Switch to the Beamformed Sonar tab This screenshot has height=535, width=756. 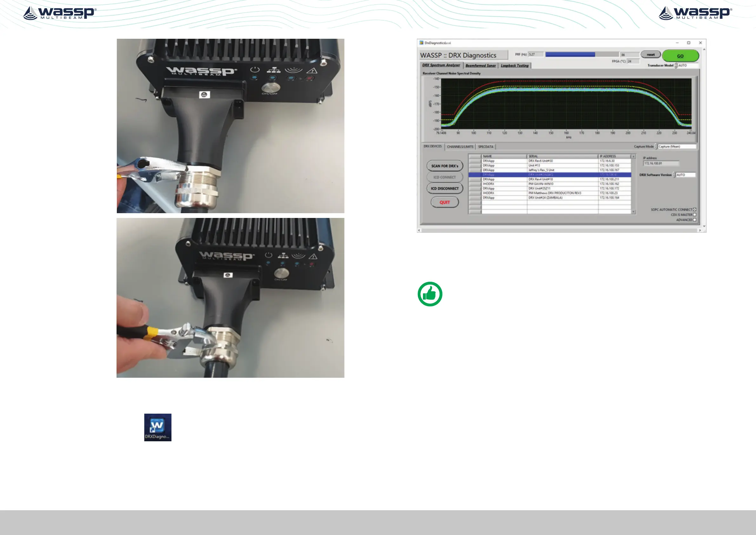tap(480, 65)
